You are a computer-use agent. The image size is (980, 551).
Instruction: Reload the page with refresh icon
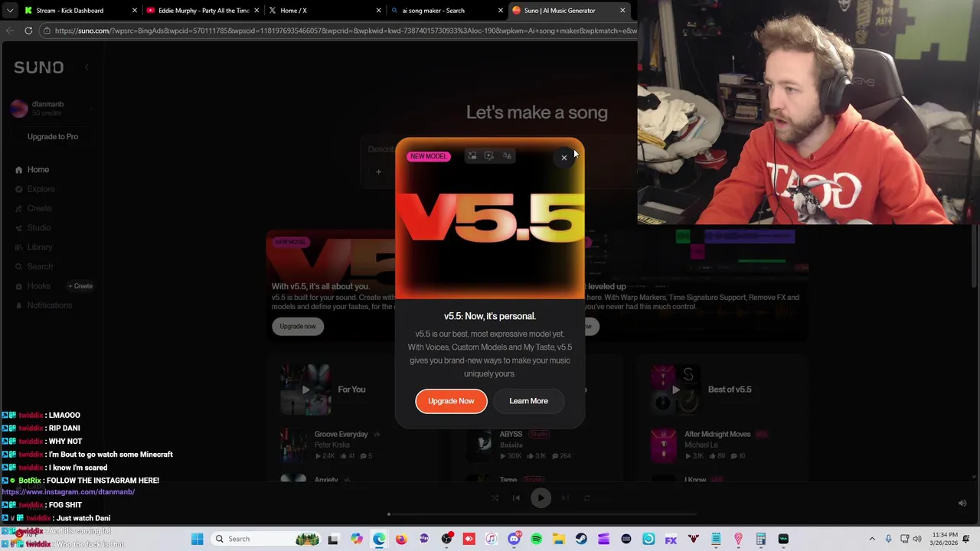(28, 31)
